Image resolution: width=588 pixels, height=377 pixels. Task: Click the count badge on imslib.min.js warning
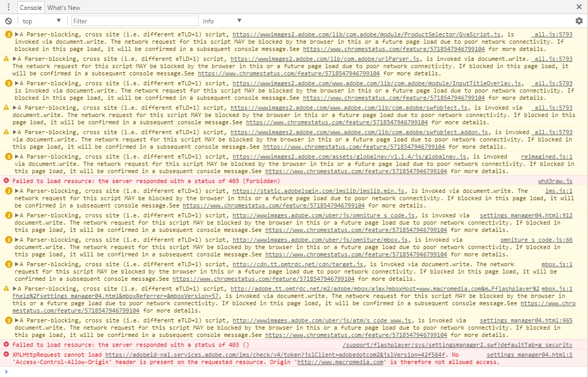9,191
